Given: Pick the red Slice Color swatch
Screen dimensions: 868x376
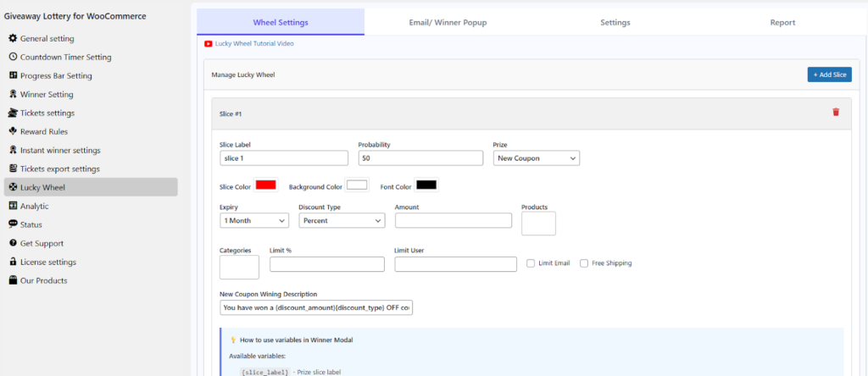Looking at the screenshot, I should point(265,185).
